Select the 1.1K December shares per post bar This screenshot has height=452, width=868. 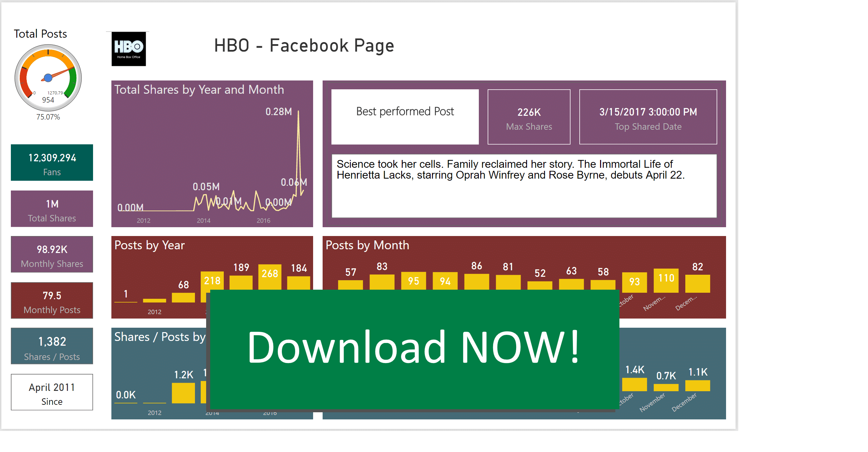click(x=698, y=386)
